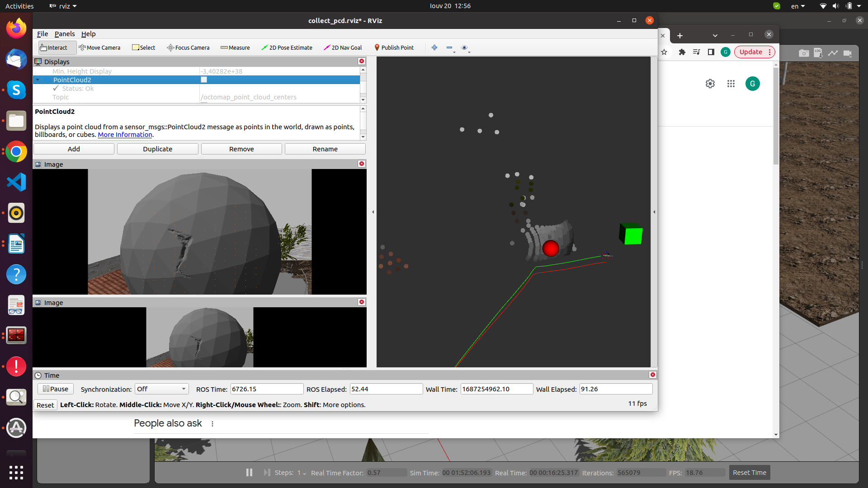Activate the Move Camera tool
Image resolution: width=868 pixels, height=488 pixels.
coord(100,47)
